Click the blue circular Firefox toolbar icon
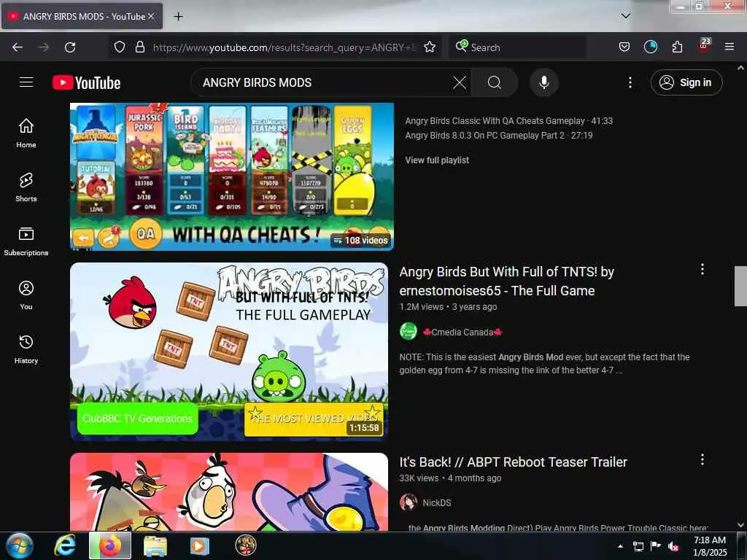Image resolution: width=747 pixels, height=560 pixels. pyautogui.click(x=650, y=47)
